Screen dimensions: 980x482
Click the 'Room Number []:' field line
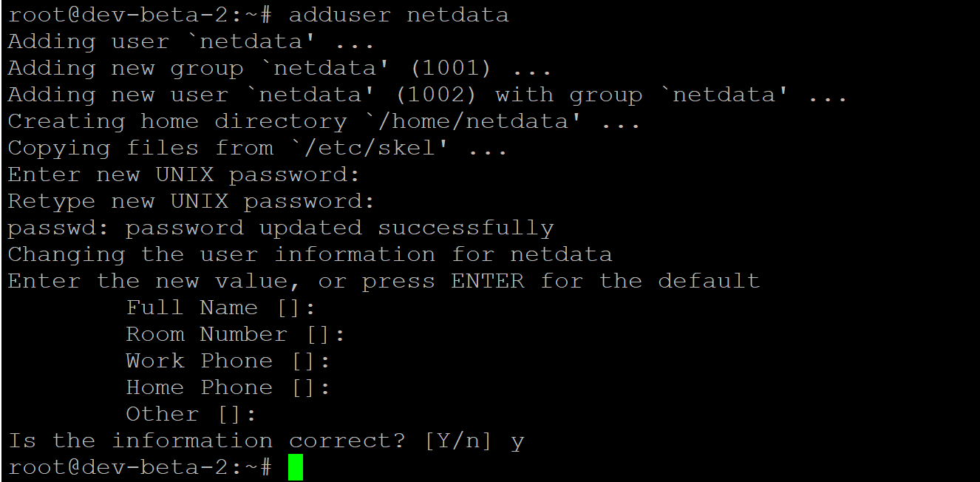coord(236,334)
